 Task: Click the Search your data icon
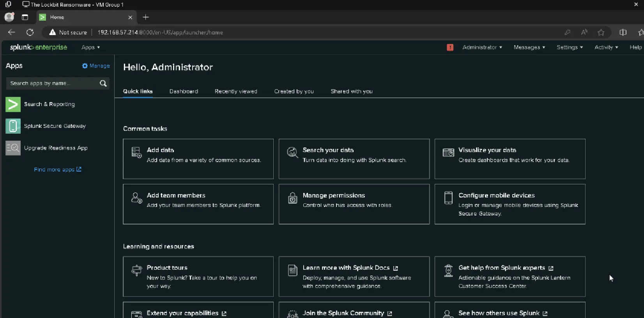(x=292, y=152)
